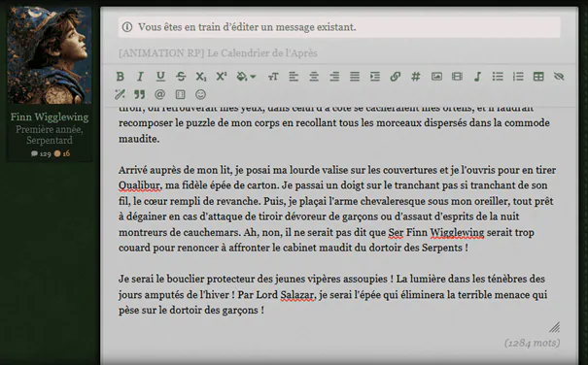Insert a column layout block

coord(181,94)
